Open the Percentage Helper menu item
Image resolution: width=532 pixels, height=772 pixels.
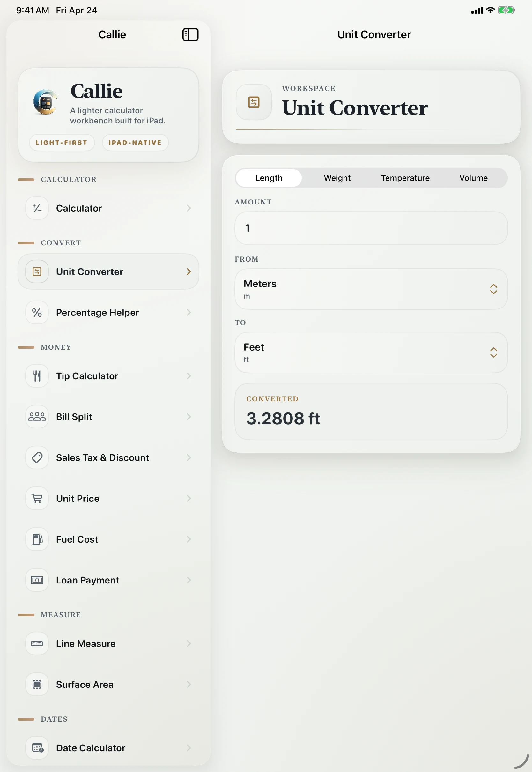click(x=108, y=313)
